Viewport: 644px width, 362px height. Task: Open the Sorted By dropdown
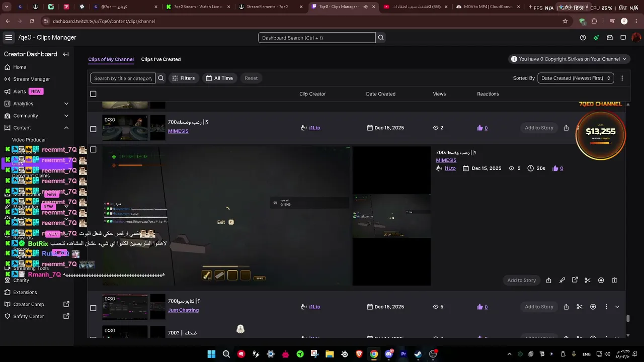coord(576,78)
